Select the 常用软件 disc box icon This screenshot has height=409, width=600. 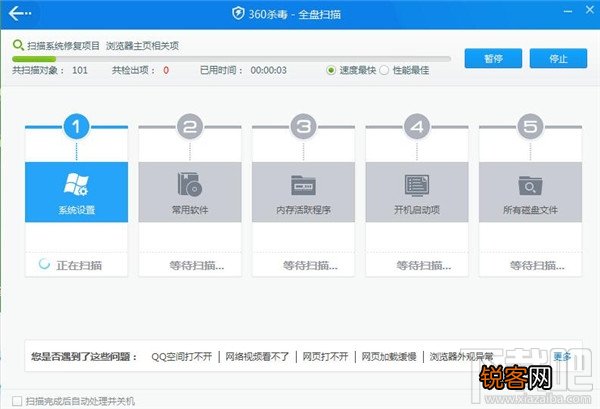click(x=189, y=184)
